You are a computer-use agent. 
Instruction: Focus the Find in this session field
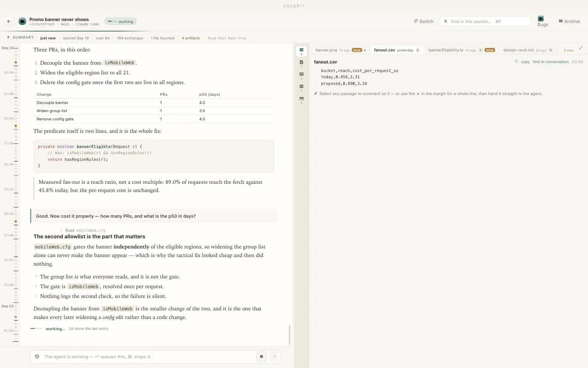pos(485,21)
